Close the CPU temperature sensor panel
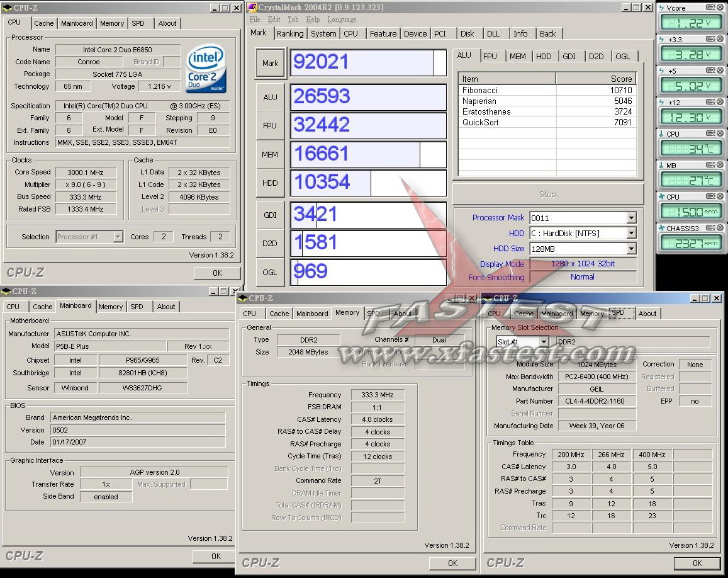Image resolution: width=728 pixels, height=578 pixels. 720,133
